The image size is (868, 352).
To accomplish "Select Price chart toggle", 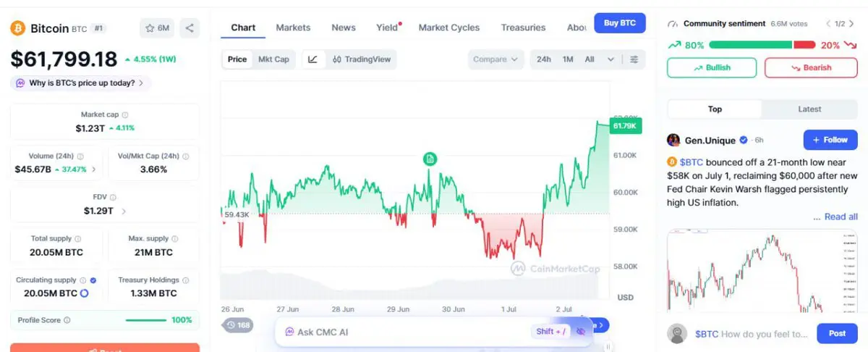I will tap(237, 59).
